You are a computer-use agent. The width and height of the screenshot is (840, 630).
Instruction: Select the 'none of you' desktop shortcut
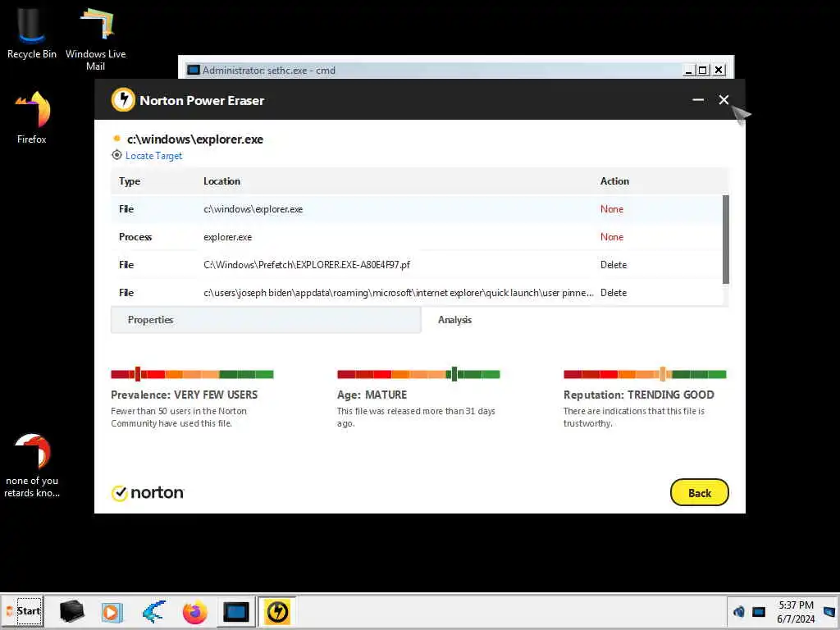pyautogui.click(x=32, y=466)
